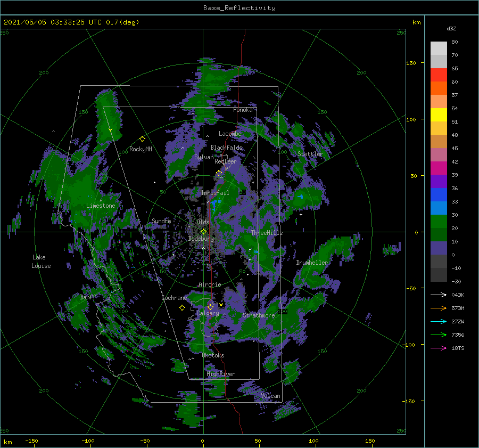Click the Stettler city label
479x448 pixels.
click(310, 154)
